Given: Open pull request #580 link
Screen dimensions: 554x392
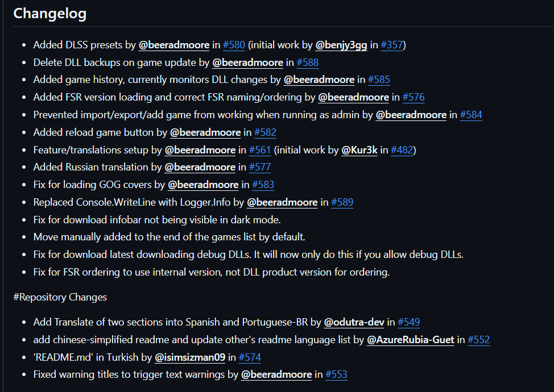Looking at the screenshot, I should 234,45.
